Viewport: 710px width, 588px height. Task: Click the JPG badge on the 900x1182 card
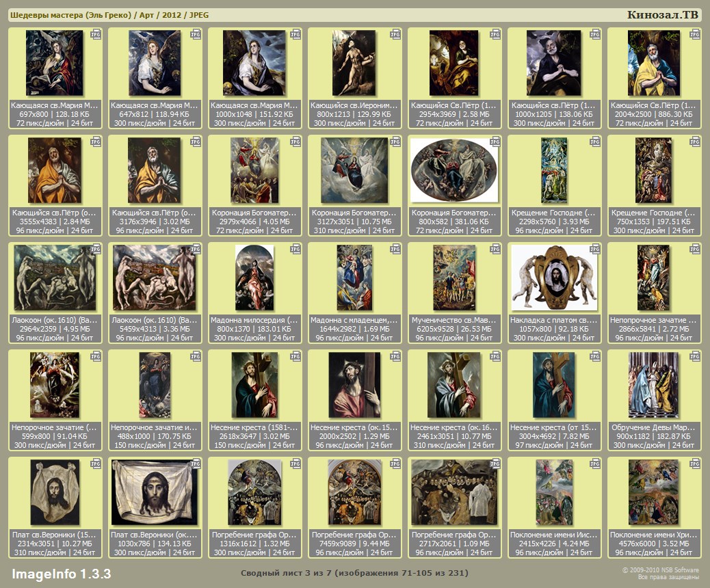click(x=694, y=357)
